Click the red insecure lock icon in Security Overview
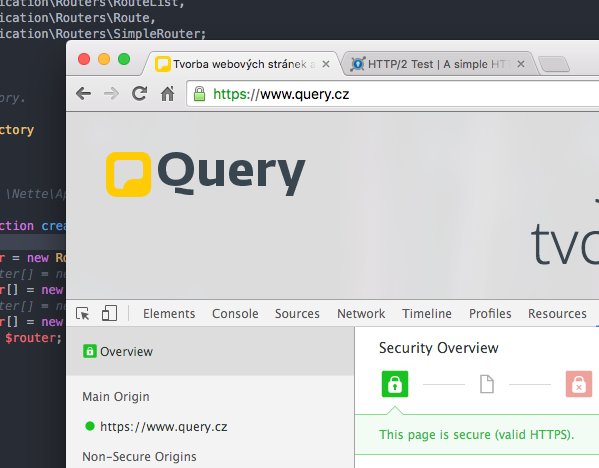 click(579, 384)
